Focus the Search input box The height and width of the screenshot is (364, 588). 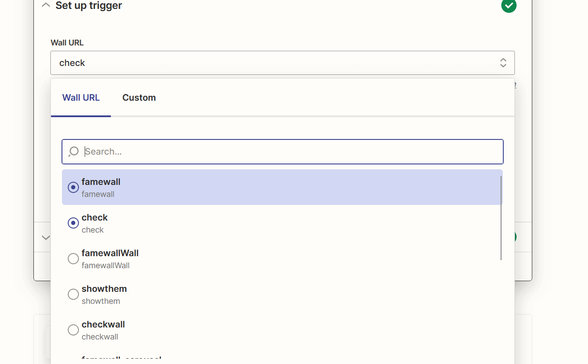click(290, 151)
